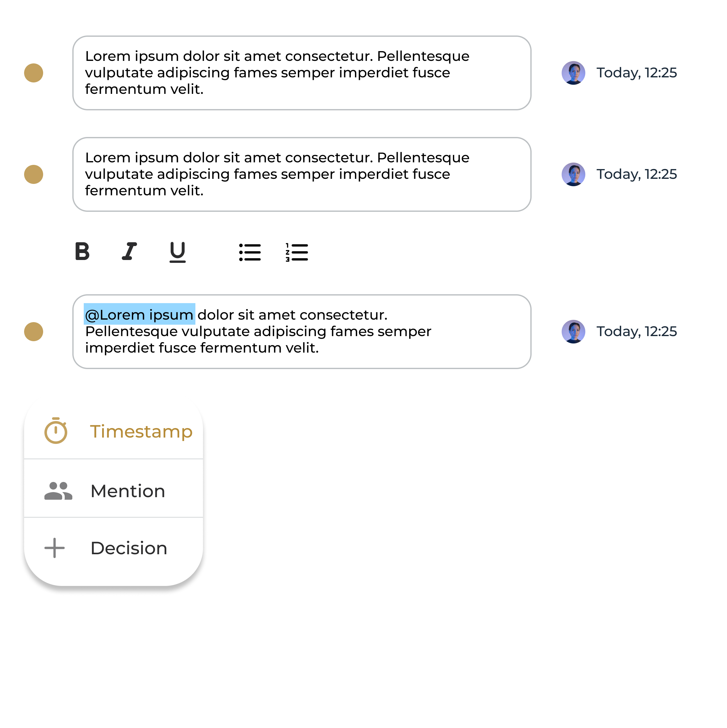Click the Timestamp stopwatch icon
This screenshot has height=728, width=727.
pos(56,431)
